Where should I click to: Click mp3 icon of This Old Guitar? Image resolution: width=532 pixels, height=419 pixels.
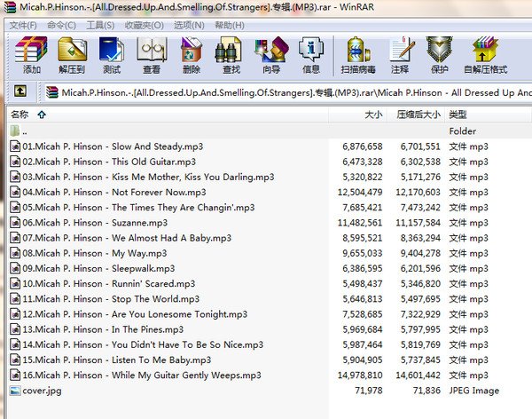pos(15,162)
